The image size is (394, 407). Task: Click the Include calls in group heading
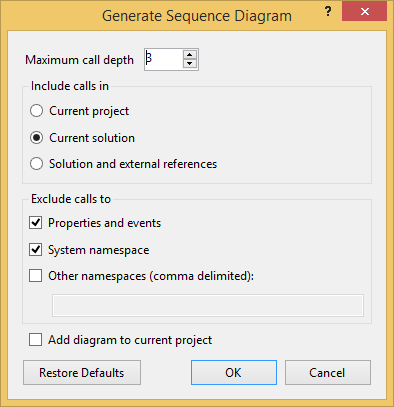pyautogui.click(x=70, y=86)
